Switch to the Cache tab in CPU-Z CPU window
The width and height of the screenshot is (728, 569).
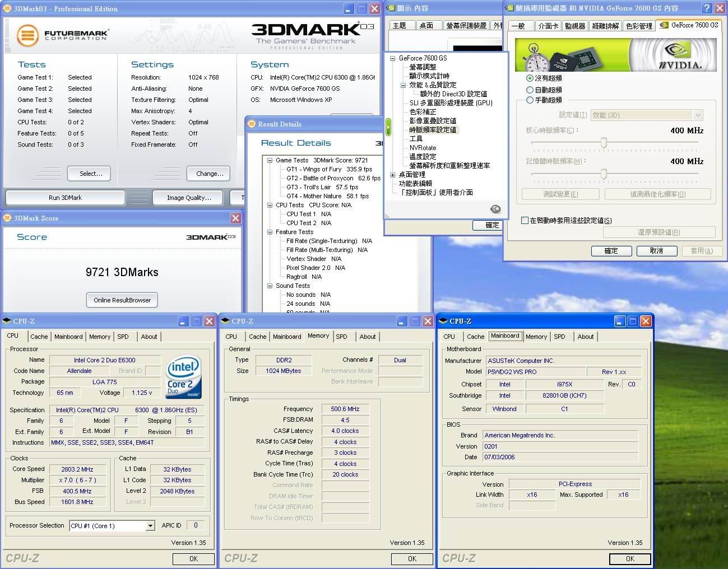tap(39, 337)
